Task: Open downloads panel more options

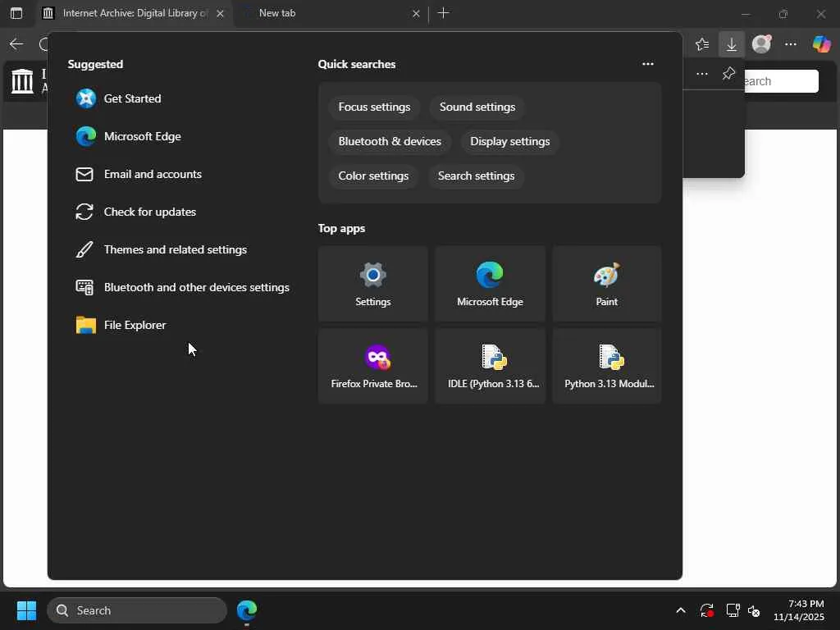Action: tap(702, 73)
